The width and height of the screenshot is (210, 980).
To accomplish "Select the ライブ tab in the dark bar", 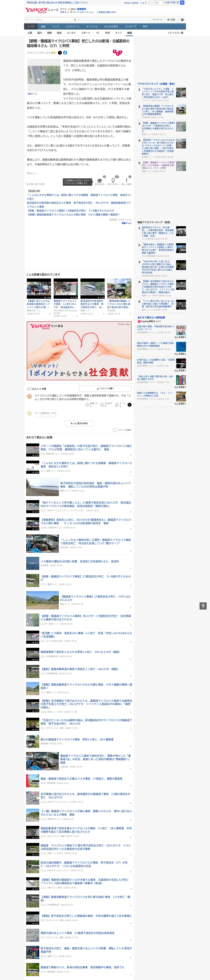I will click(x=56, y=27).
